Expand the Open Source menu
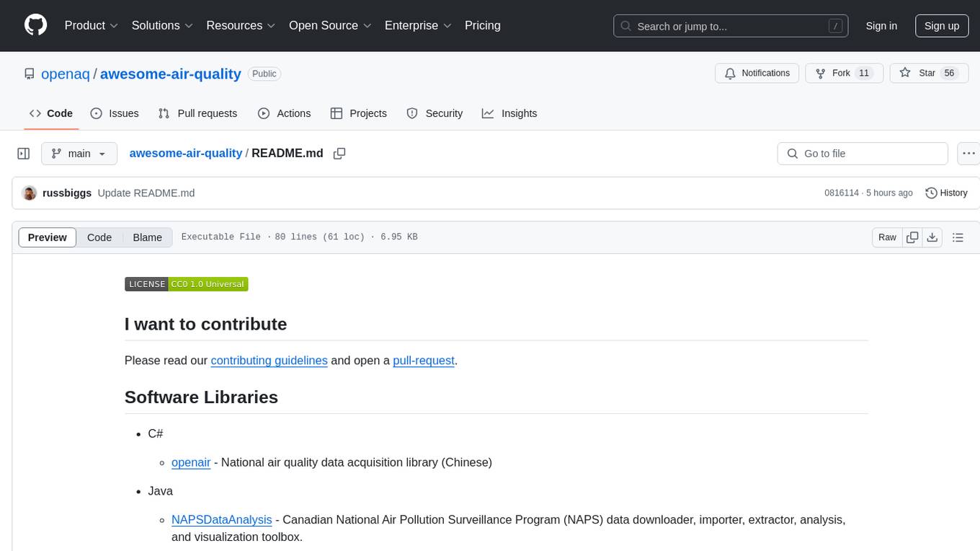Viewport: 980px width, 551px height. [330, 25]
